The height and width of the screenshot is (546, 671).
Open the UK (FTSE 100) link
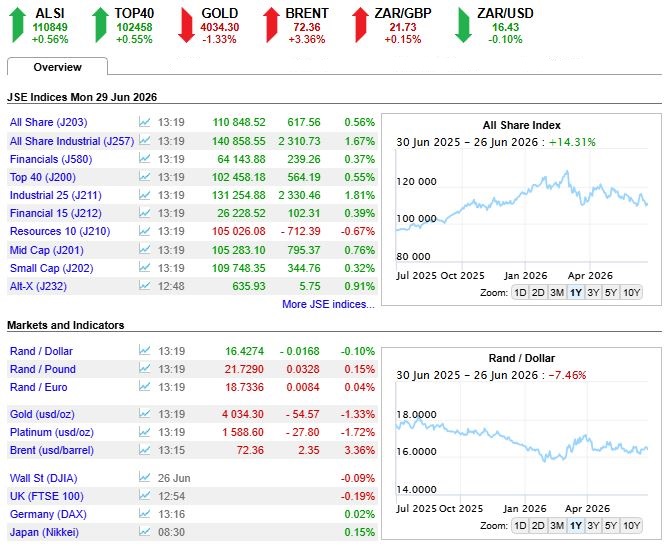[x=47, y=496]
